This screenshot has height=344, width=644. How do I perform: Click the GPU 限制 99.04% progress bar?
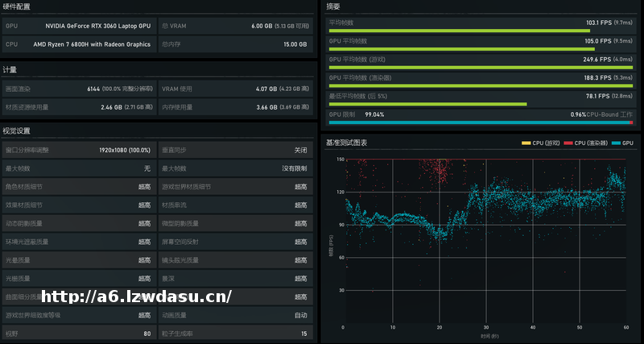coord(477,122)
